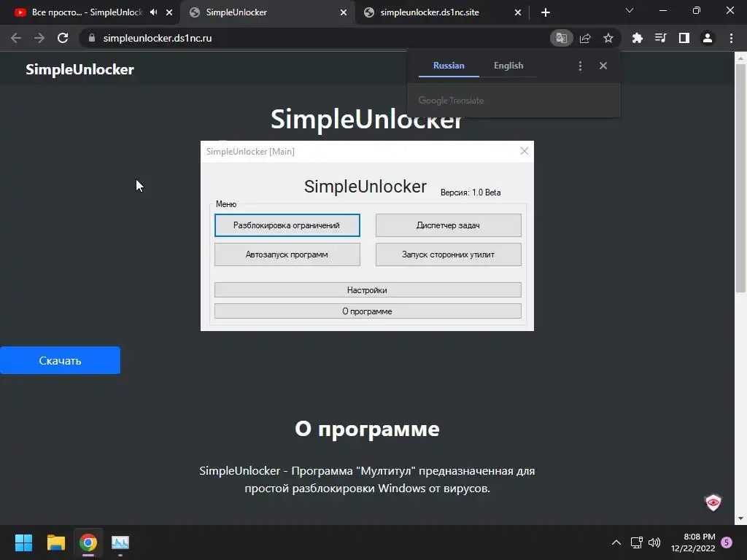
Task: Open a new tab with the plus button
Action: pyautogui.click(x=546, y=12)
